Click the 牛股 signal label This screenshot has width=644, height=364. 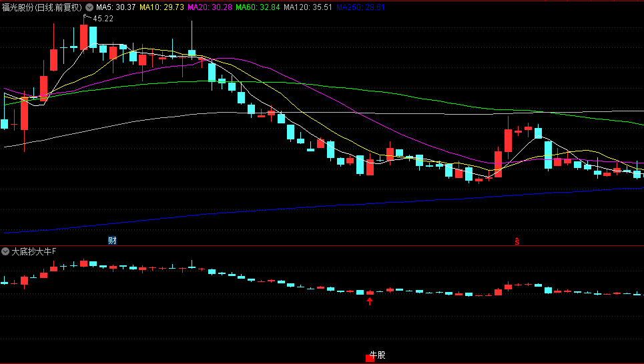pyautogui.click(x=378, y=355)
